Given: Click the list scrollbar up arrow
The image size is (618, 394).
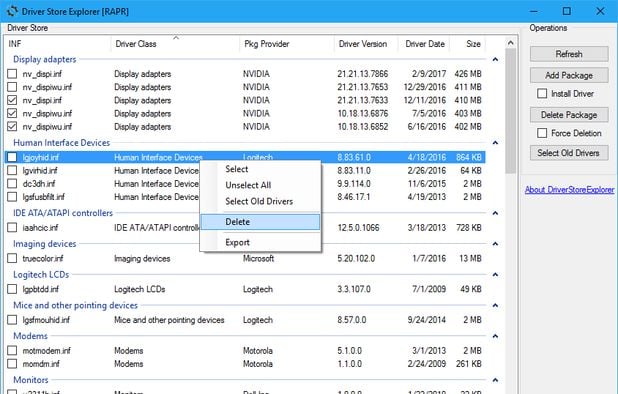Looking at the screenshot, I should click(x=511, y=43).
